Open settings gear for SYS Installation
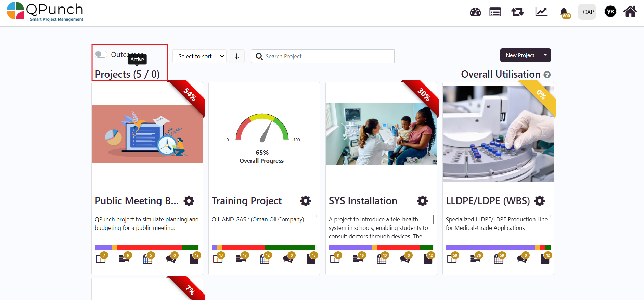 click(x=422, y=201)
